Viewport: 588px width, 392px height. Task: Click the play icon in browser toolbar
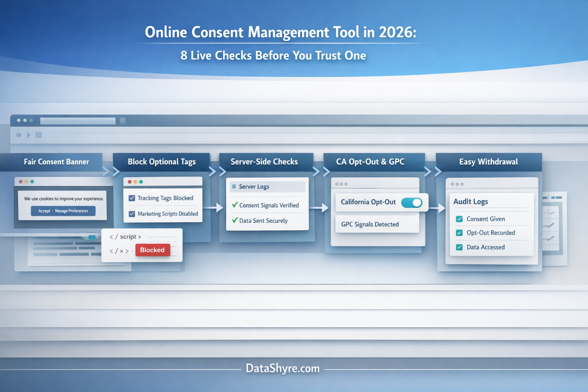29,135
